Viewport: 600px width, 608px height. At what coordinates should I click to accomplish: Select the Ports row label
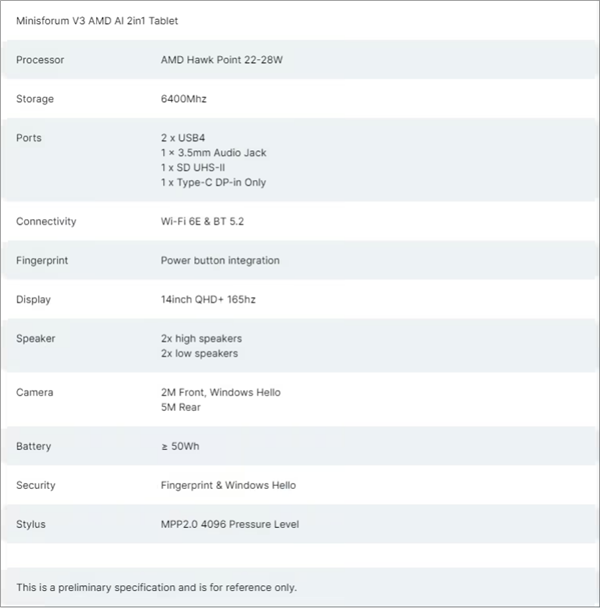(29, 138)
